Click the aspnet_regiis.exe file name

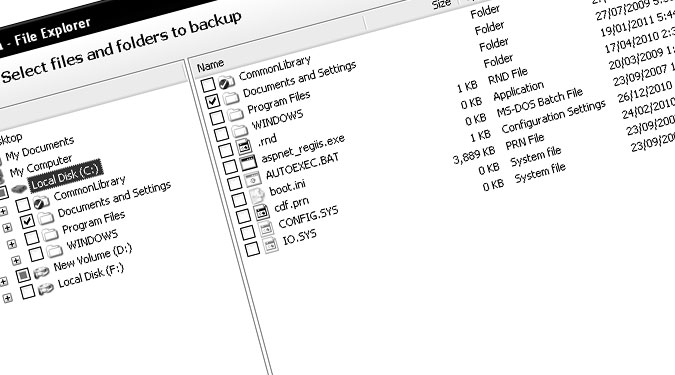coord(303,149)
